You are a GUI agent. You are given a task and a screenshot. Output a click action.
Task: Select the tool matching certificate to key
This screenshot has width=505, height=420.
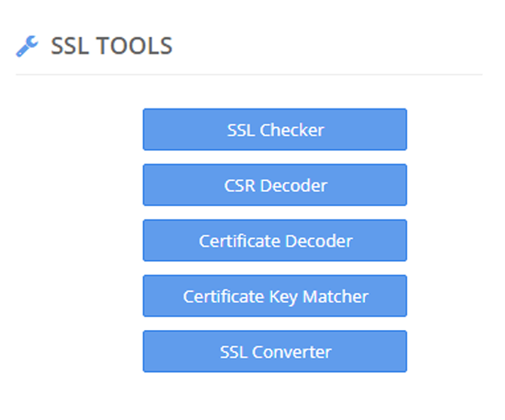(x=274, y=295)
